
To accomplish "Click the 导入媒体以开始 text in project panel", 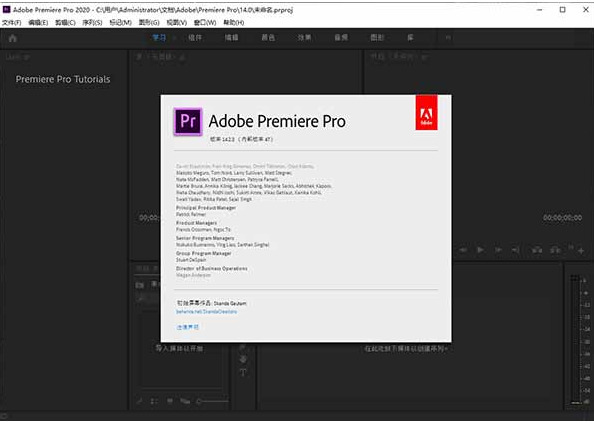I will coord(179,348).
